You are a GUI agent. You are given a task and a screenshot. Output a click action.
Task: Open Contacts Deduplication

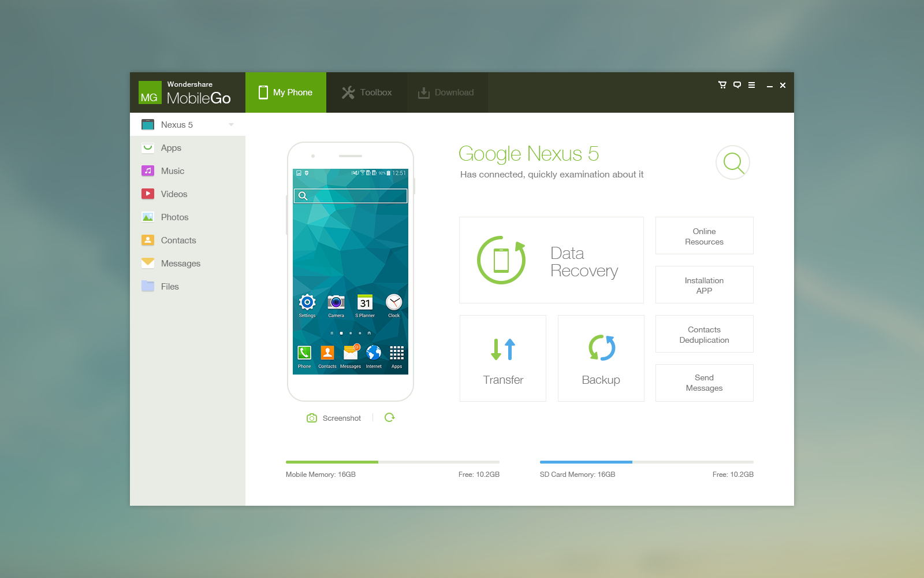point(705,334)
